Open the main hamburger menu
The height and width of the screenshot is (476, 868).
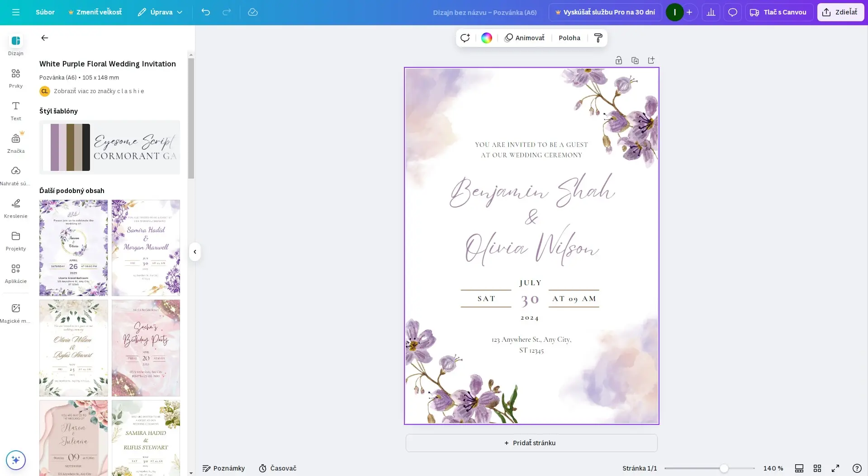16,12
